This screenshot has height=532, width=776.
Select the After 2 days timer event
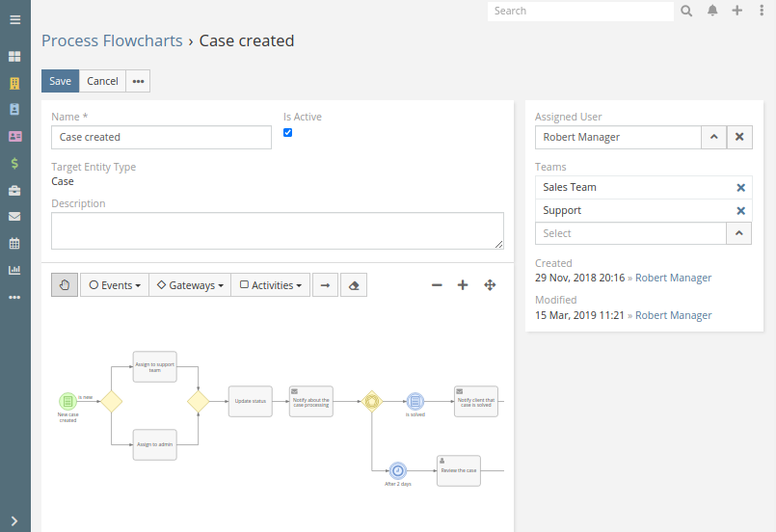point(398,470)
